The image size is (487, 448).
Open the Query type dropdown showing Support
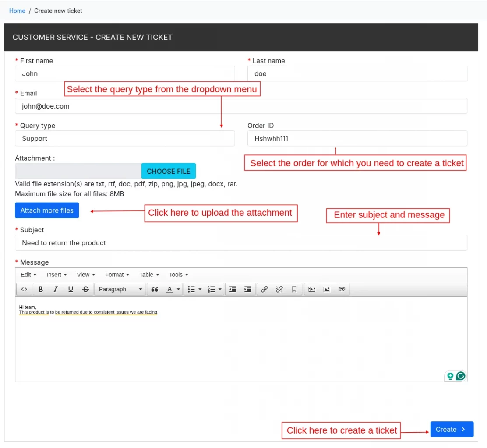tap(125, 138)
